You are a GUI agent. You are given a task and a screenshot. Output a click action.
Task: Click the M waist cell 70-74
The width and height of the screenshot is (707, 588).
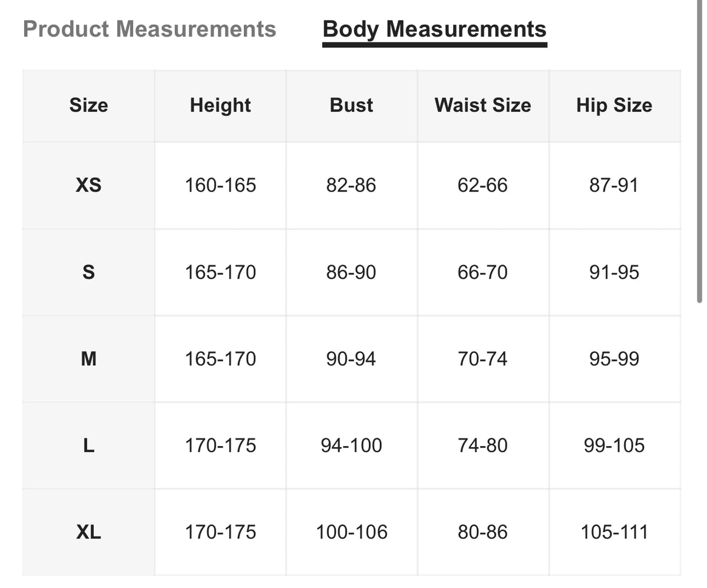(x=483, y=359)
